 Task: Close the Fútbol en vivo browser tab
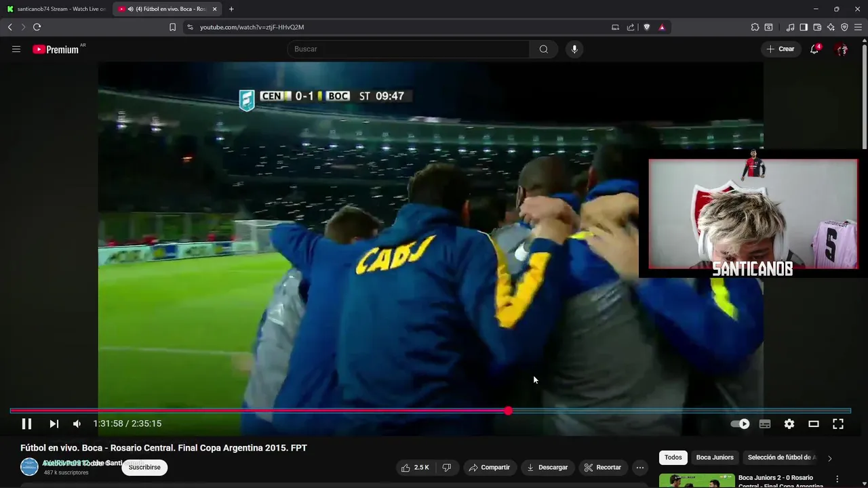(214, 9)
